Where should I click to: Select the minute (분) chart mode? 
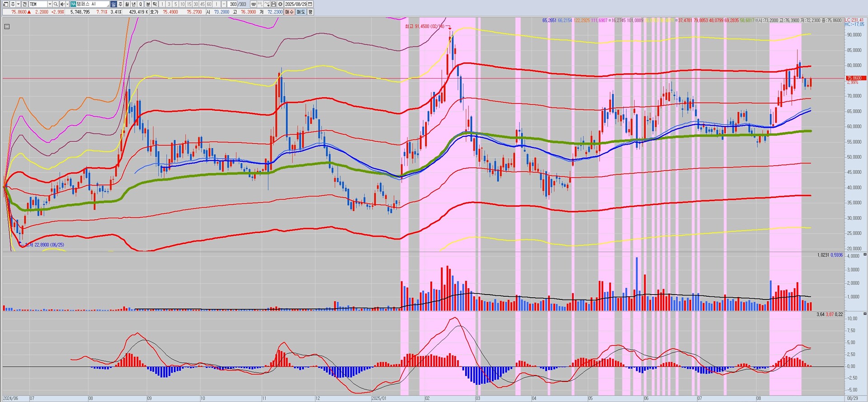click(x=148, y=4)
